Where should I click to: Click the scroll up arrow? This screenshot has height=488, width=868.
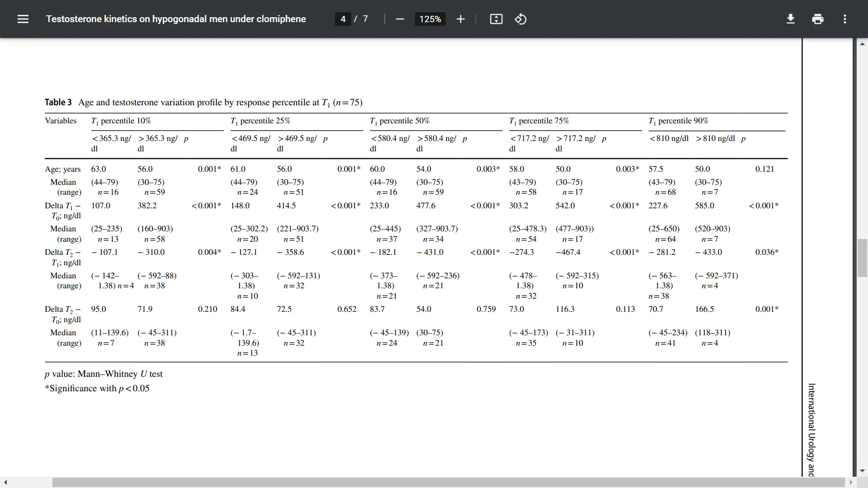point(862,44)
